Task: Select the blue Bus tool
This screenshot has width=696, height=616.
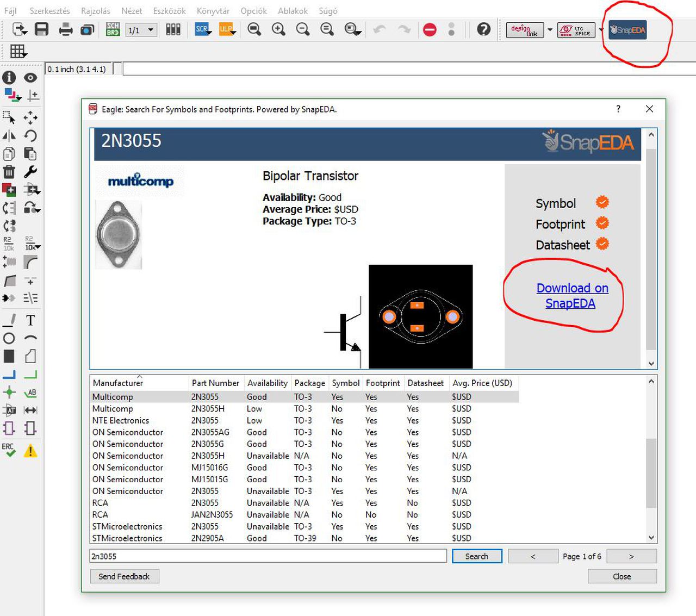Action: click(9, 374)
